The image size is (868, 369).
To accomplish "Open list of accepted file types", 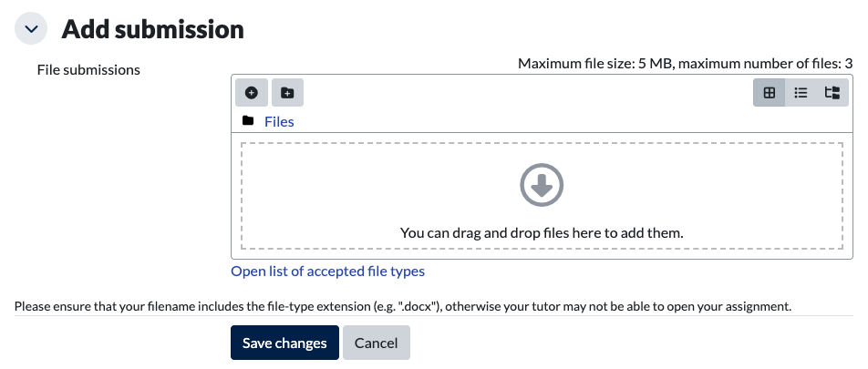I will click(x=327, y=271).
